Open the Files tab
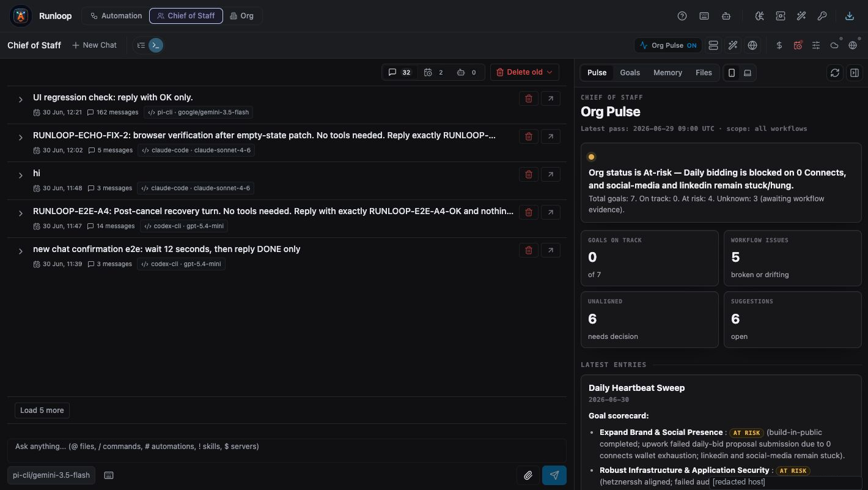This screenshot has height=490, width=868. [704, 73]
